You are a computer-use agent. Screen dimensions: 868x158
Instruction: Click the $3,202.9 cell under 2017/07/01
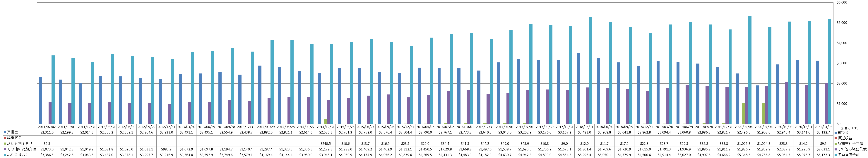tap(525, 132)
